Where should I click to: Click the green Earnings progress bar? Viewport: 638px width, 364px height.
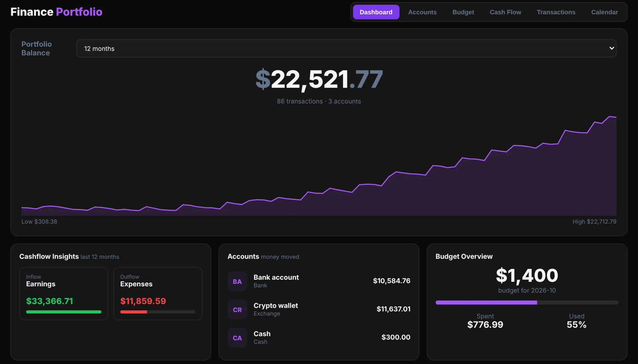pyautogui.click(x=64, y=312)
